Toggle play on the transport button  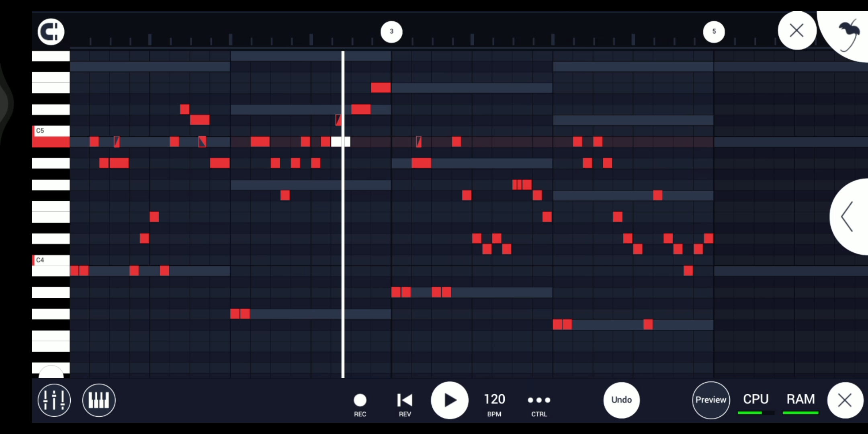click(x=448, y=400)
